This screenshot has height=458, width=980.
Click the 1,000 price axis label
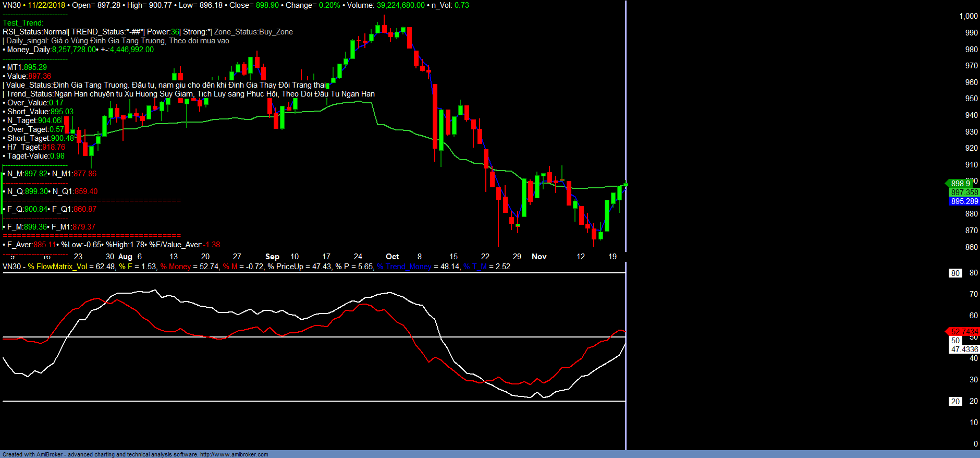point(968,16)
